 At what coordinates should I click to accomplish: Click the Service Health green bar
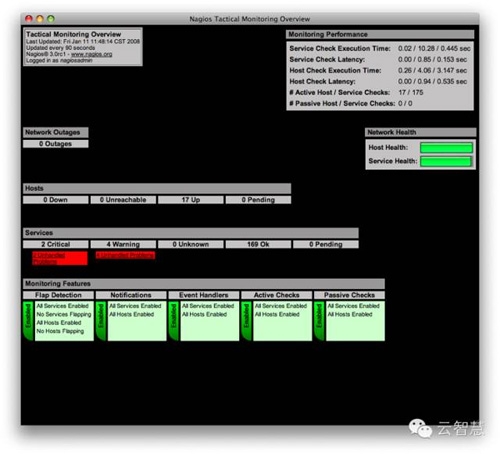tap(446, 161)
